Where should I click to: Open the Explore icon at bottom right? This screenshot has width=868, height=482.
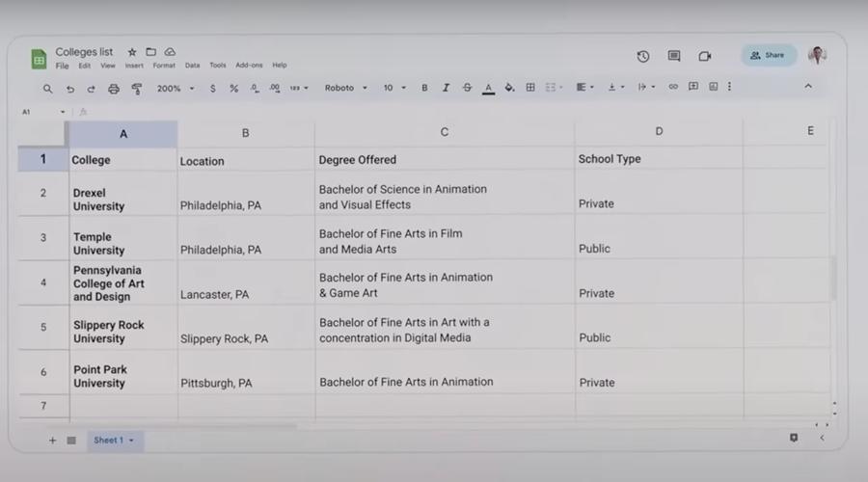pos(794,438)
